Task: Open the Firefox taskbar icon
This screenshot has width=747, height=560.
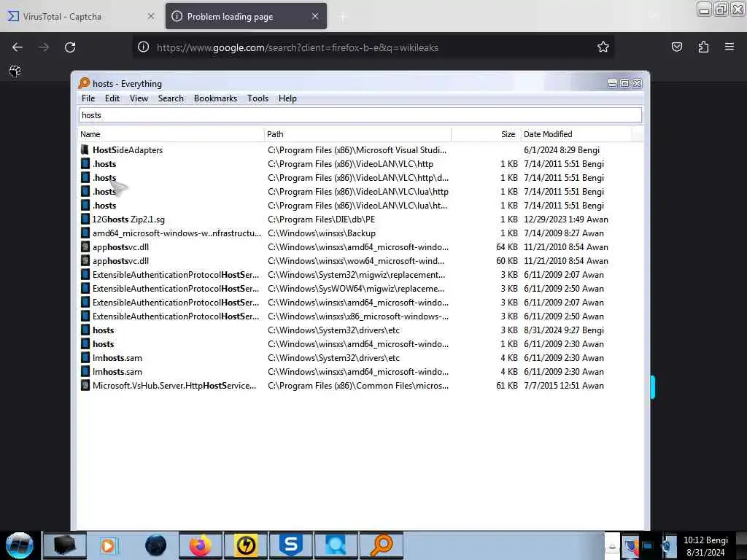Action: 200,545
